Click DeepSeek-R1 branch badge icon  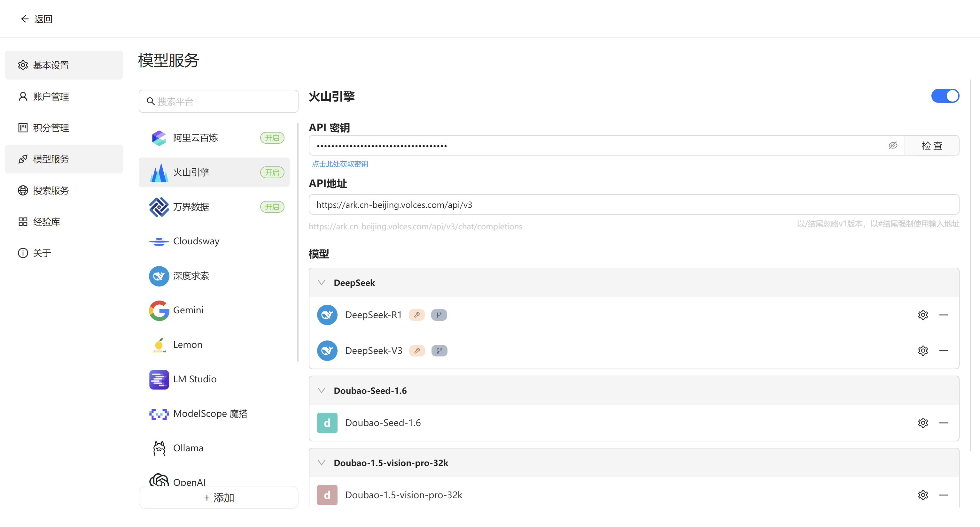coord(439,315)
